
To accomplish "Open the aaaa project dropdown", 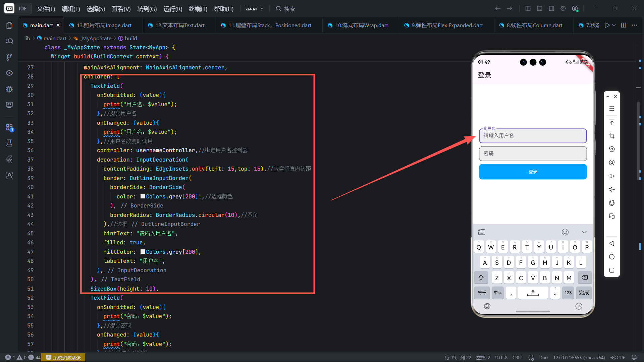I will coord(255,9).
